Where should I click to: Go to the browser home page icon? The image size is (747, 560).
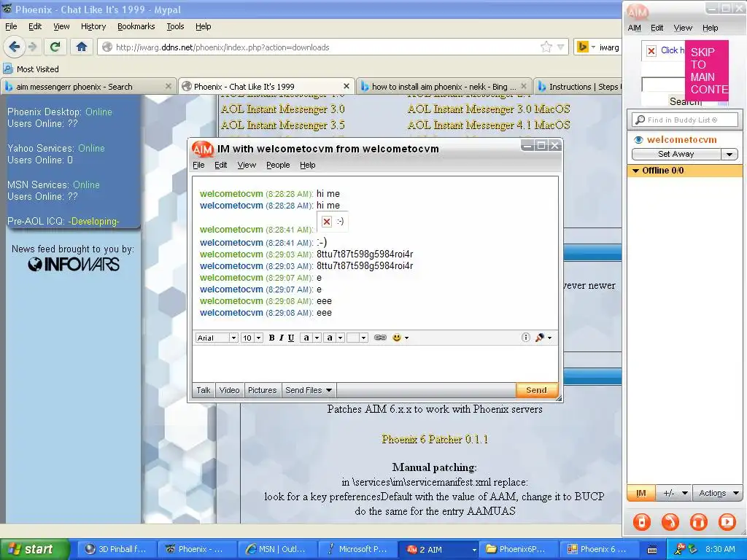(82, 47)
